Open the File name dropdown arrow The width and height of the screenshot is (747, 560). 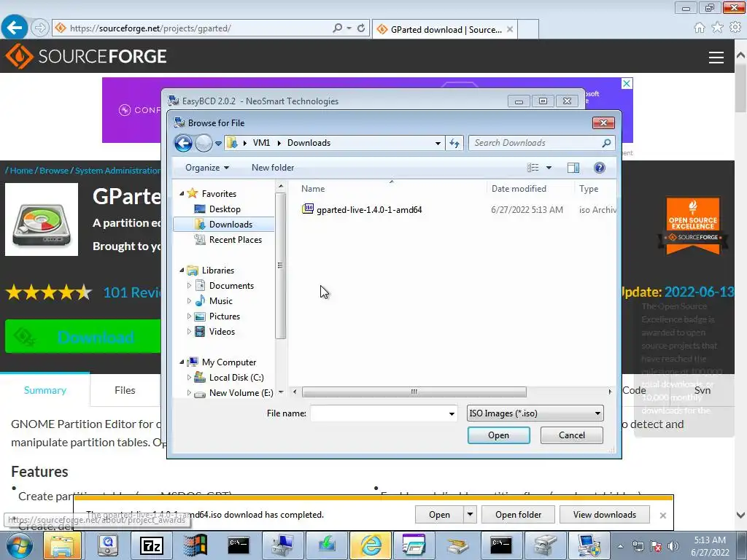click(452, 413)
